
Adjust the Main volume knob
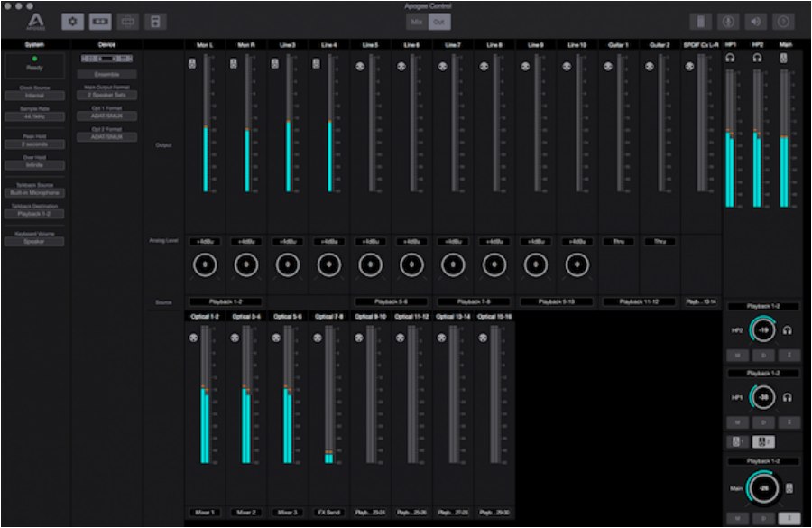click(x=764, y=488)
